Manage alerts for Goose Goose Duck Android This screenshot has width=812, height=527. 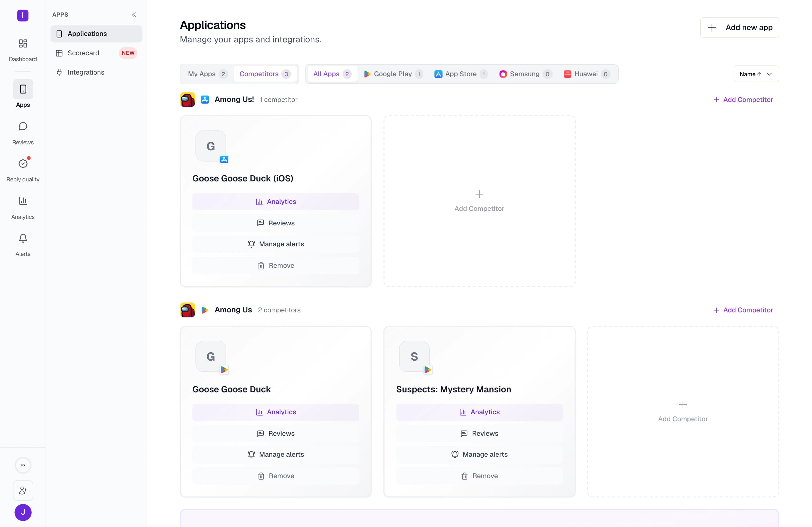click(x=276, y=454)
